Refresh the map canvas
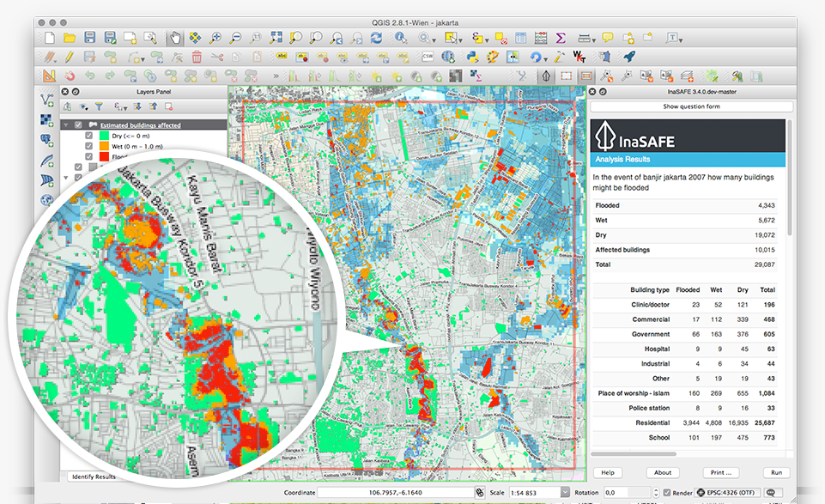The image size is (825, 504). (376, 38)
